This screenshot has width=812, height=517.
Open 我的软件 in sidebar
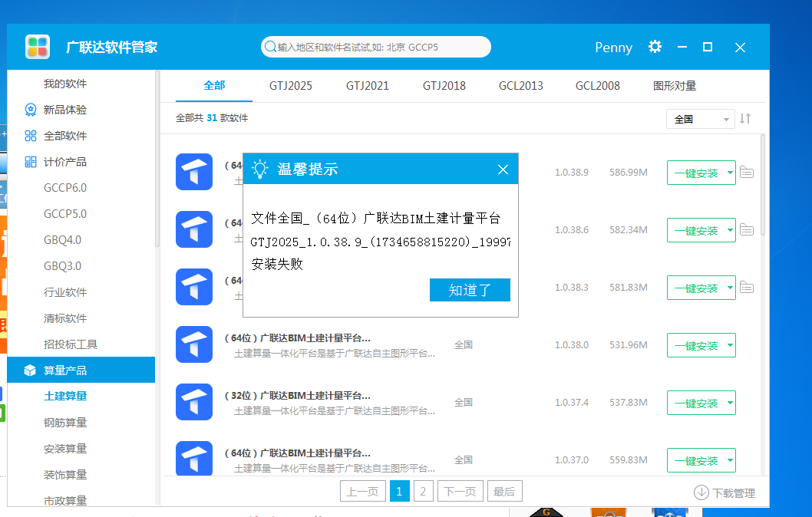click(x=64, y=84)
